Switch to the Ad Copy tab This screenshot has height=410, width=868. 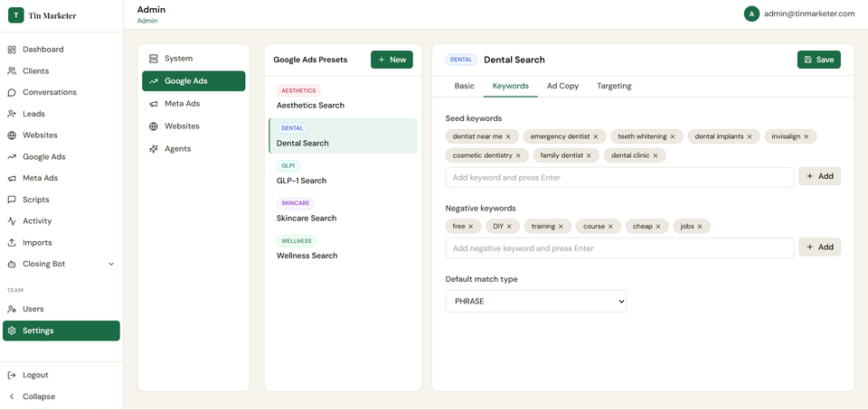563,86
